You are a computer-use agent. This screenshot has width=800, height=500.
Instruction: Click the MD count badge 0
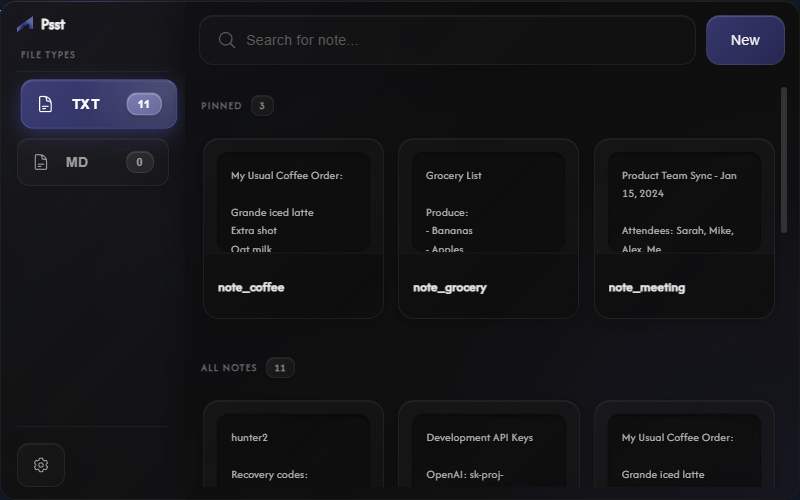(x=139, y=162)
